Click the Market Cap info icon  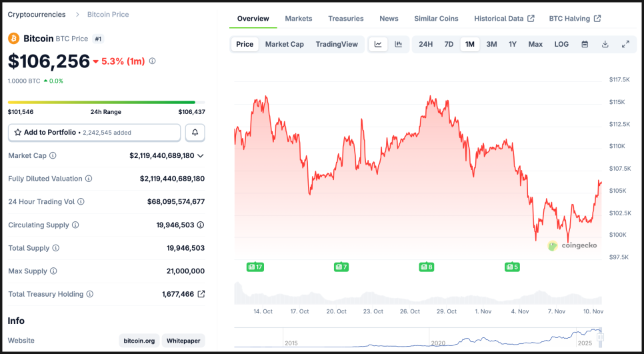tap(53, 155)
